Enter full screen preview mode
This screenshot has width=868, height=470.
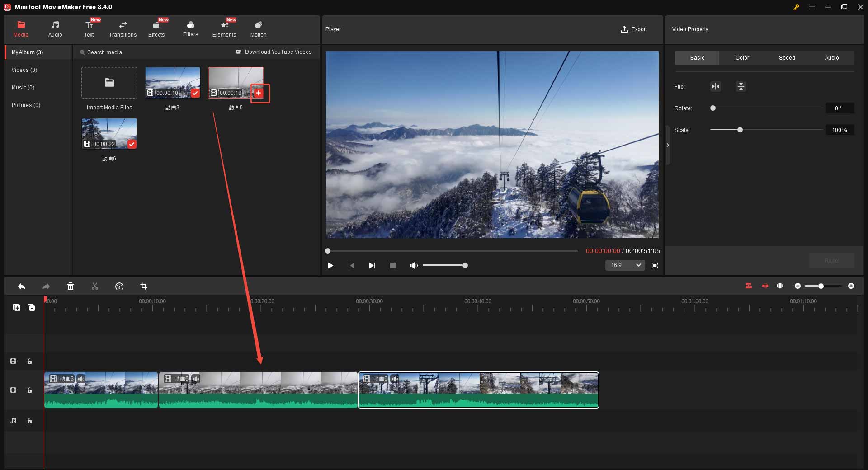tap(655, 265)
